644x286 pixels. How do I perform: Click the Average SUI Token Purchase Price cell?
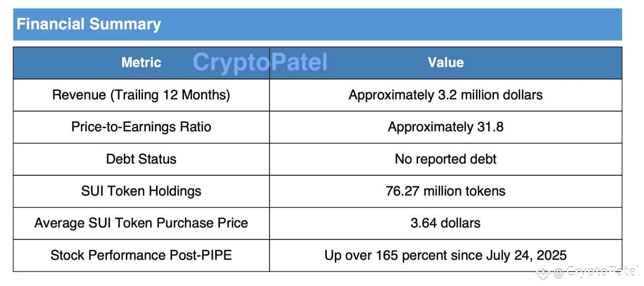pos(141,223)
